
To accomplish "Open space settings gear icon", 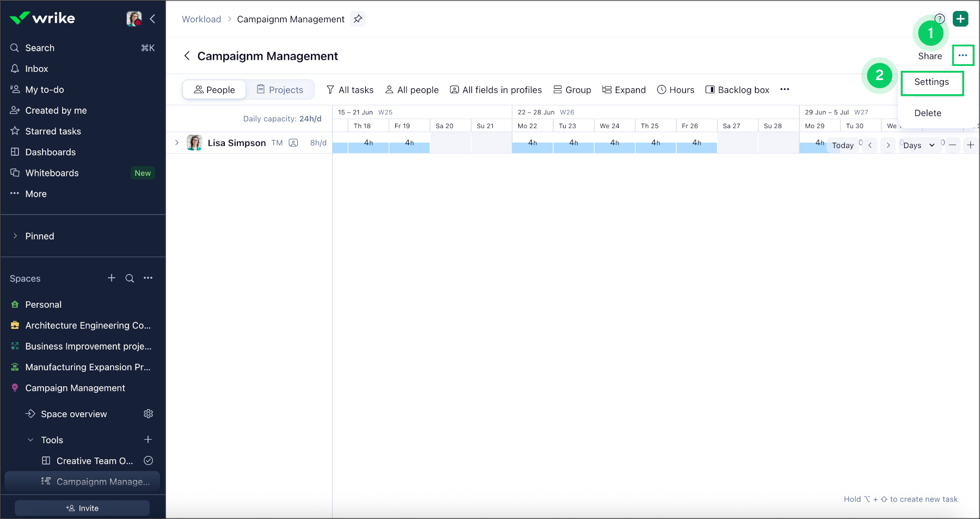I will pyautogui.click(x=148, y=414).
